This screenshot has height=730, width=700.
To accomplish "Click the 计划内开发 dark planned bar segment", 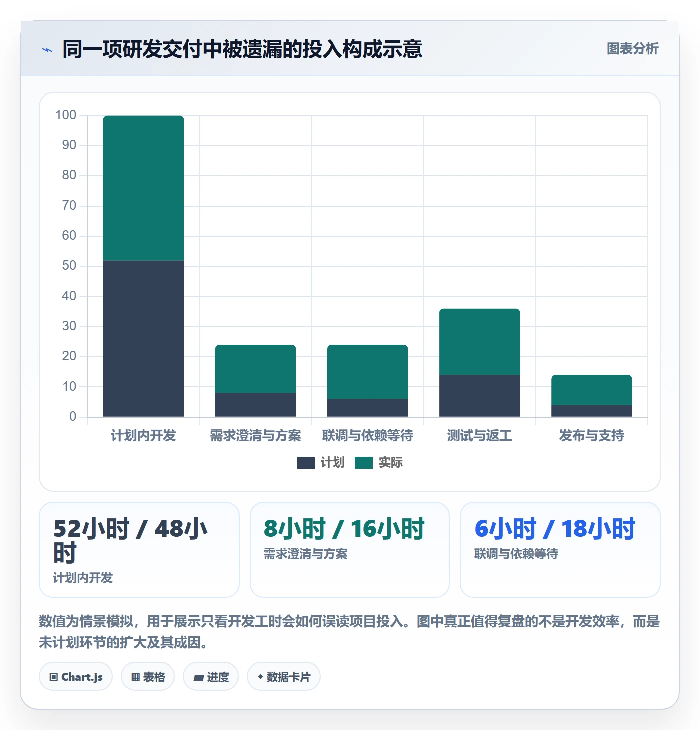I will (x=144, y=339).
